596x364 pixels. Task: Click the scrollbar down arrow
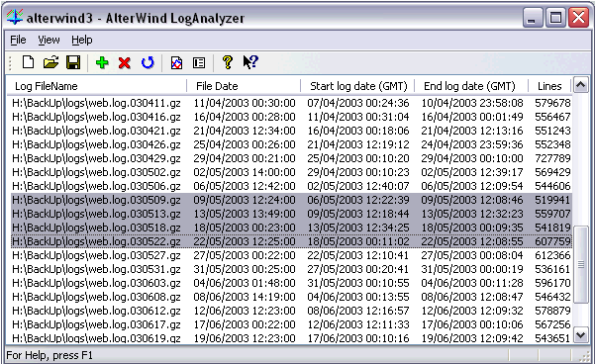point(580,335)
